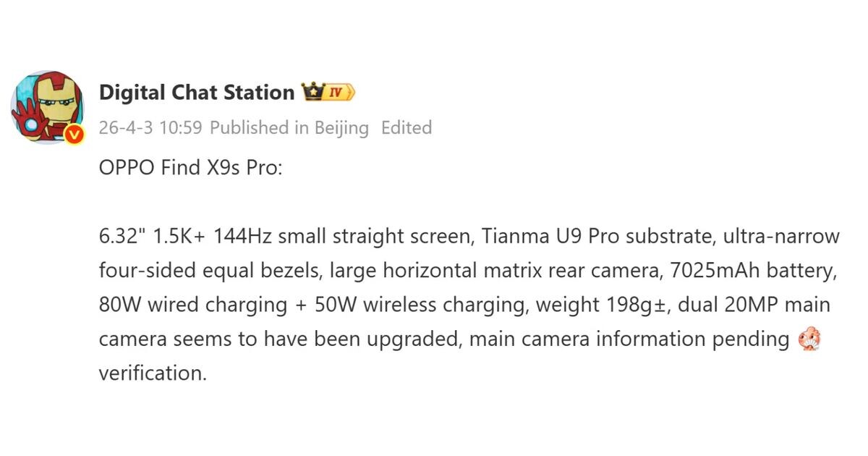Click the face emoji after 'pending'
Viewport: 868px width, 456px height.
(808, 339)
